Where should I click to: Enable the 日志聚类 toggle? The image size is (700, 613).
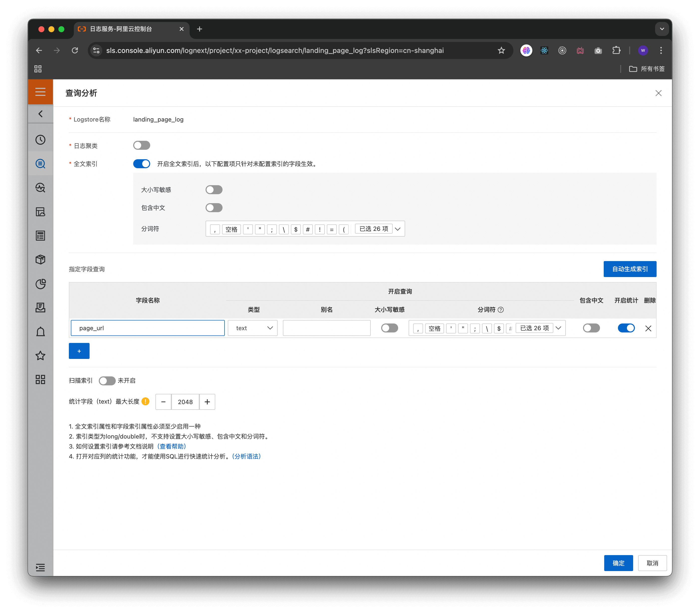142,145
